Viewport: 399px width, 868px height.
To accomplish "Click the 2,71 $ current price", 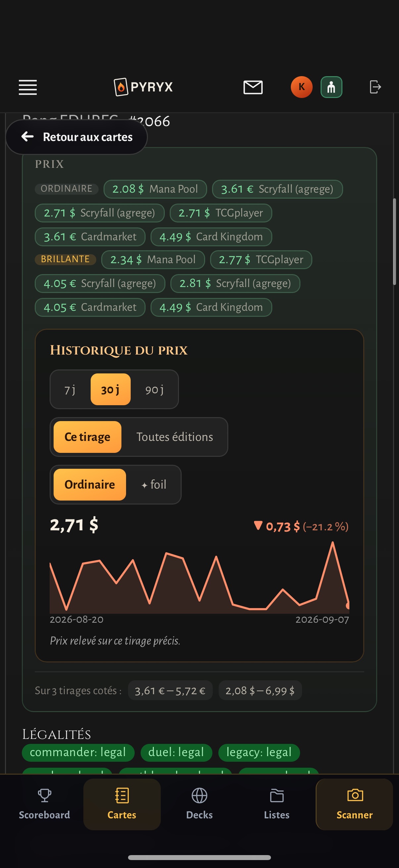I will 74,525.
